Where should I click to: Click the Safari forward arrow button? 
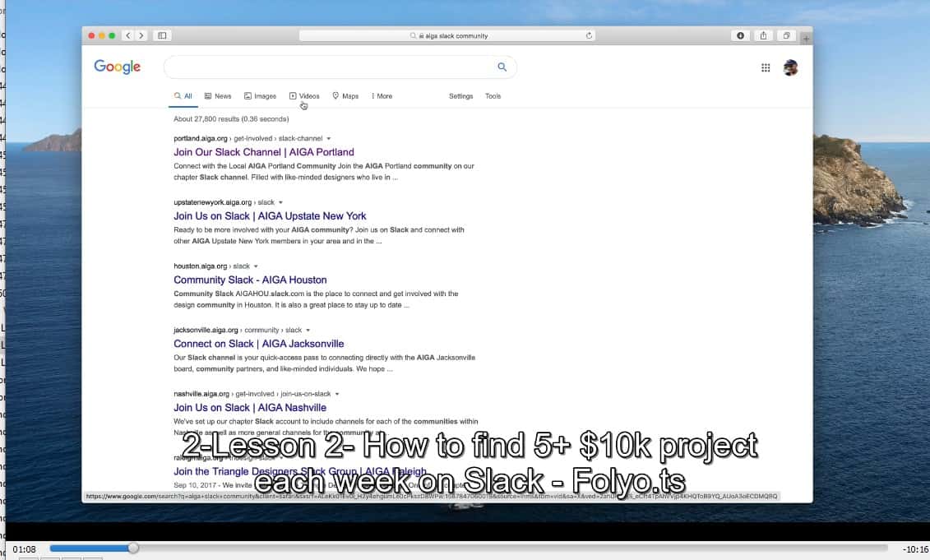click(141, 35)
